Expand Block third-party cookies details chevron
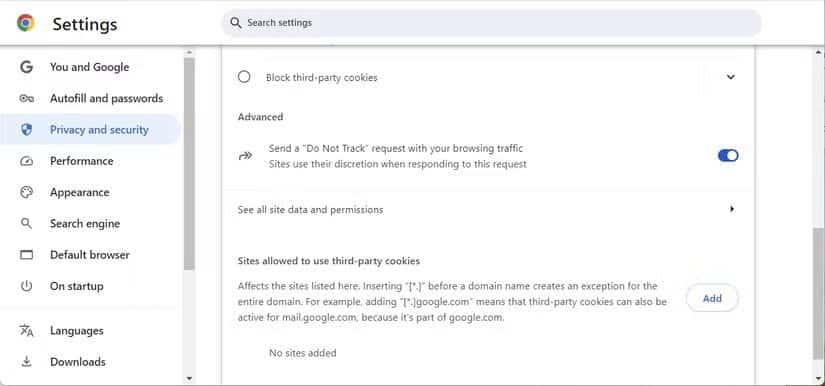This screenshot has height=386, width=825. coord(730,77)
